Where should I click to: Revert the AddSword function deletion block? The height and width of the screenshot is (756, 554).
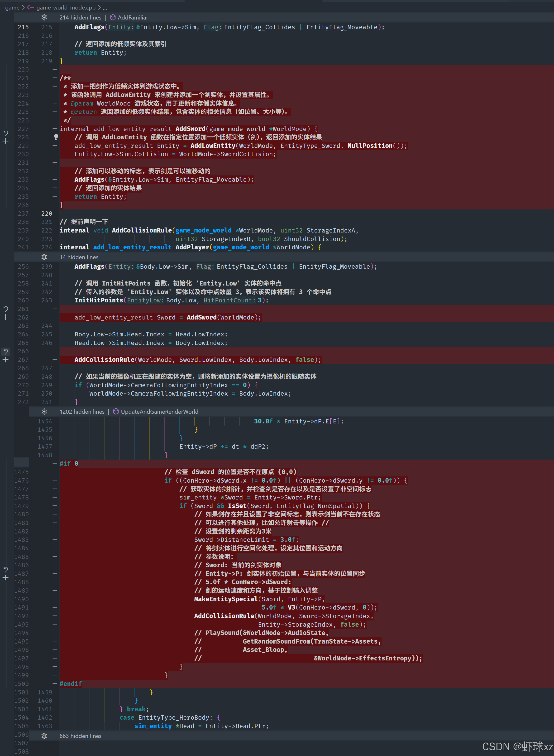(x=6, y=133)
